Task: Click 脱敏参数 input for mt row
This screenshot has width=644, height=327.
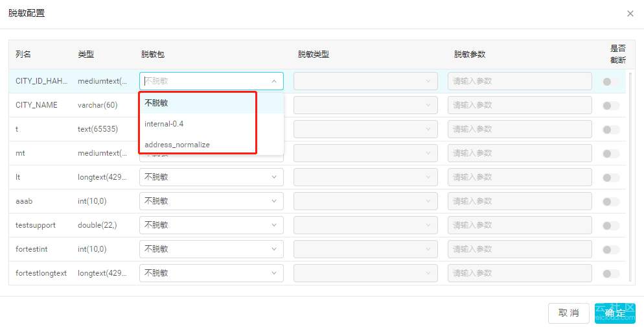Action: click(520, 153)
